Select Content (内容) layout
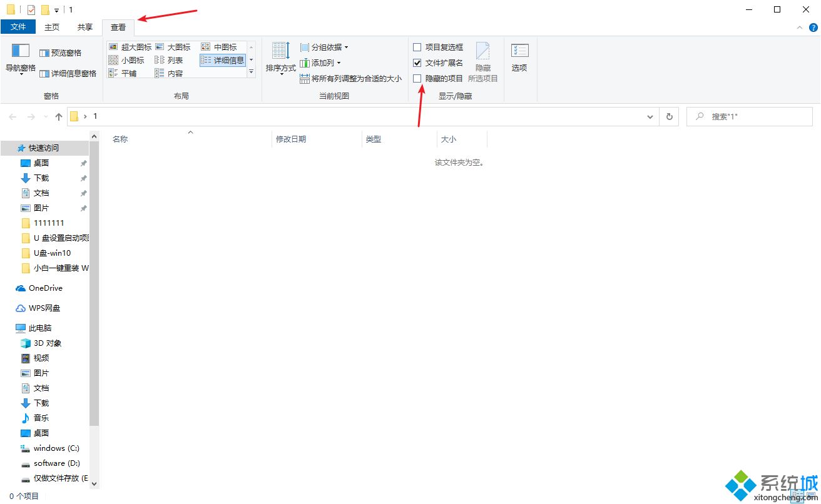 [169, 73]
